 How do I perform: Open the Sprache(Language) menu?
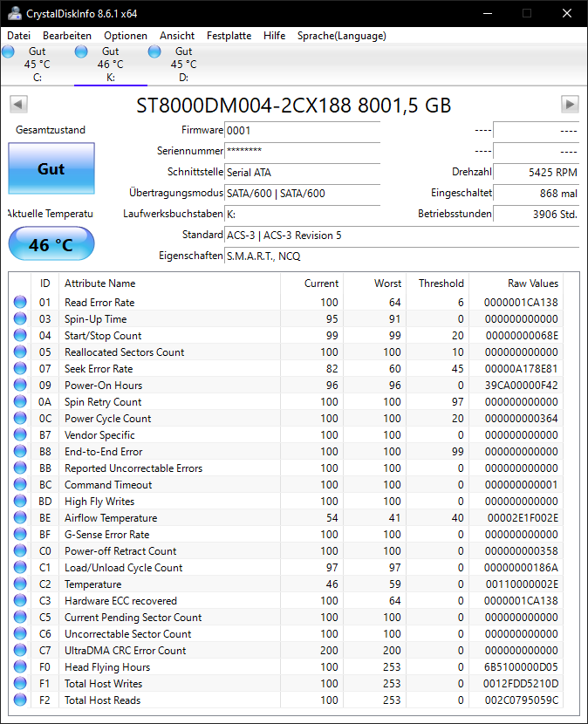(342, 36)
